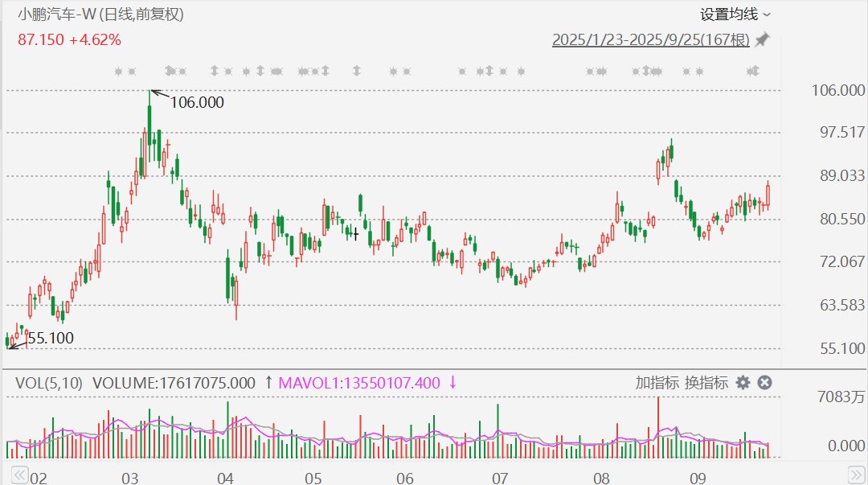Click 加指标 to add an indicator
Image resolution: width=868 pixels, height=485 pixels.
[657, 383]
